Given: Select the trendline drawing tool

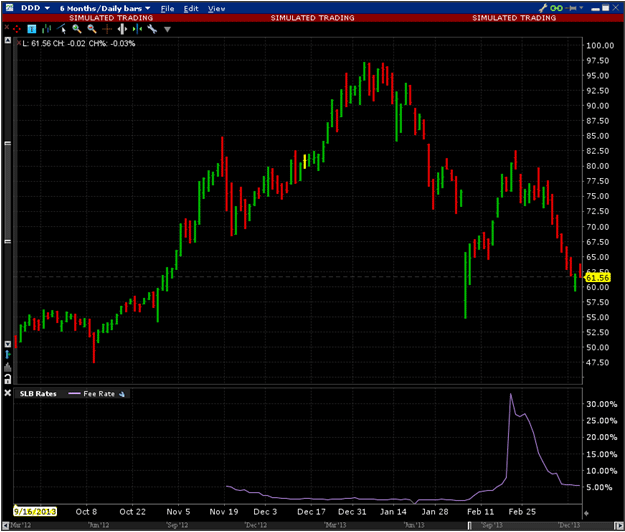Looking at the screenshot, I should (x=61, y=29).
